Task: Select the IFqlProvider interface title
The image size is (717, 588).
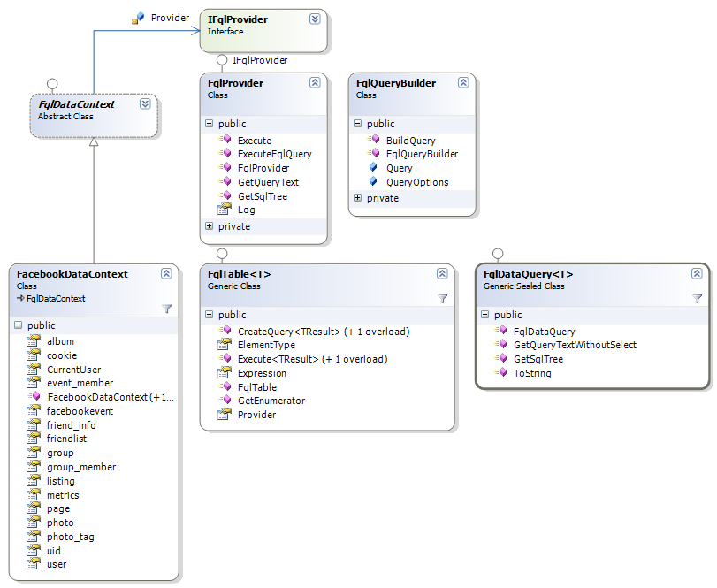Action: 238,19
